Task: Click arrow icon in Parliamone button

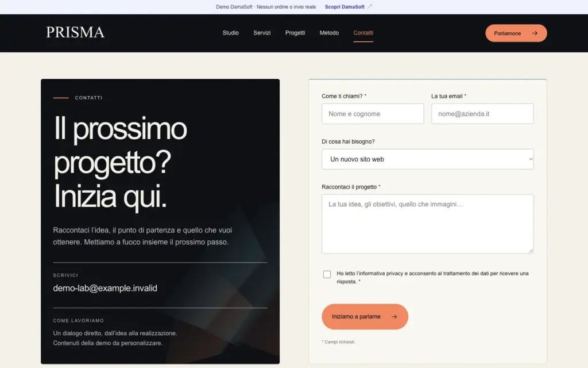Action: click(x=535, y=33)
